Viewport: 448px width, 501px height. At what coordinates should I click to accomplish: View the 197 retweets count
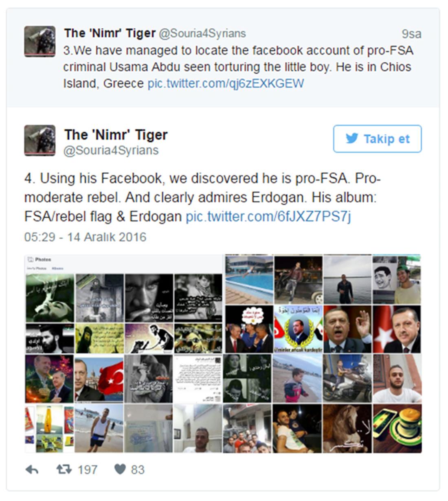[x=88, y=470]
